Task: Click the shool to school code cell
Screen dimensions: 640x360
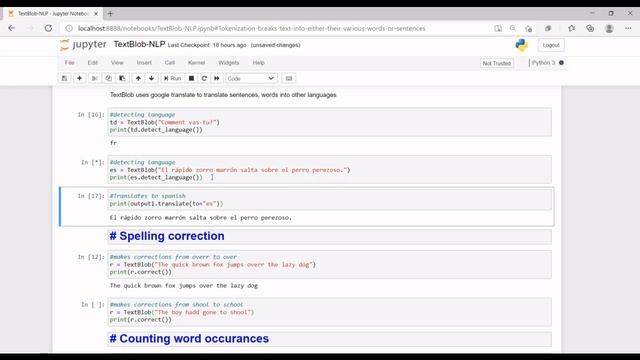Action: (x=329, y=312)
